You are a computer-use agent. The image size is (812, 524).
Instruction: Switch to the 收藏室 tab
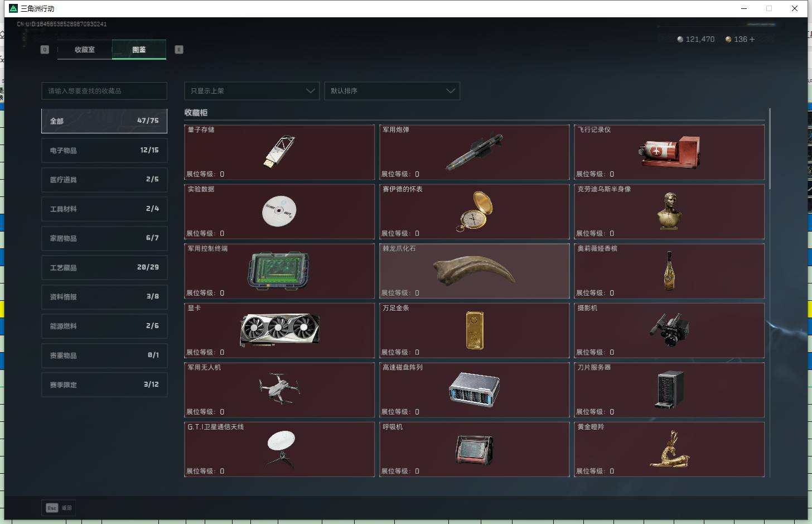click(85, 50)
